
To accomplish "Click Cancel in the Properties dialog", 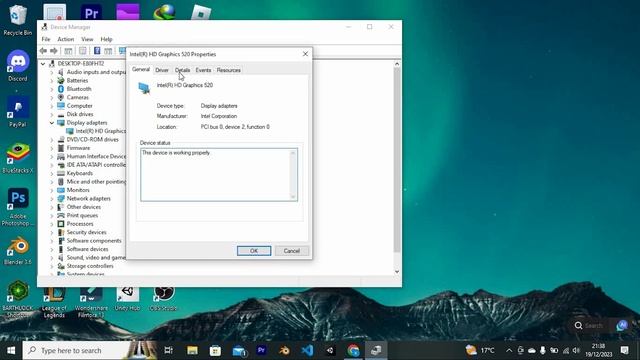I will [x=291, y=251].
